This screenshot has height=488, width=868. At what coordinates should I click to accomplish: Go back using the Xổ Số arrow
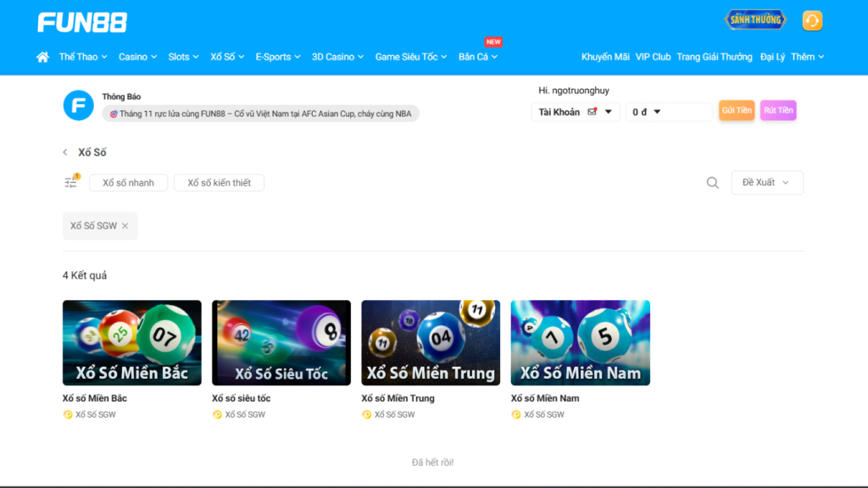pos(65,152)
